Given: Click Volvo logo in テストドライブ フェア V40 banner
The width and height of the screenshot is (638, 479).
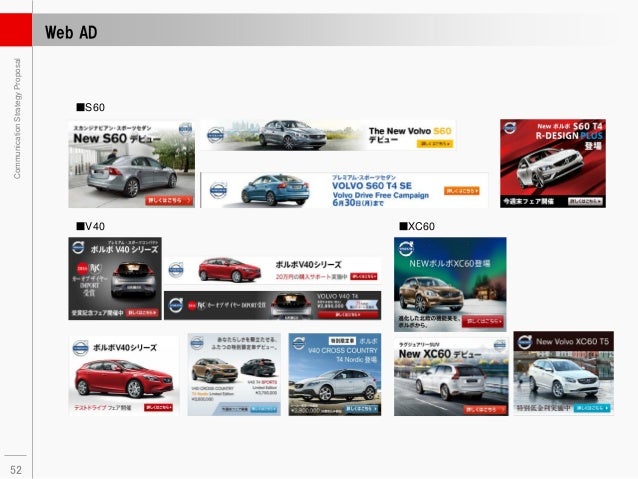Looking at the screenshot, I should pyautogui.click(x=81, y=348).
